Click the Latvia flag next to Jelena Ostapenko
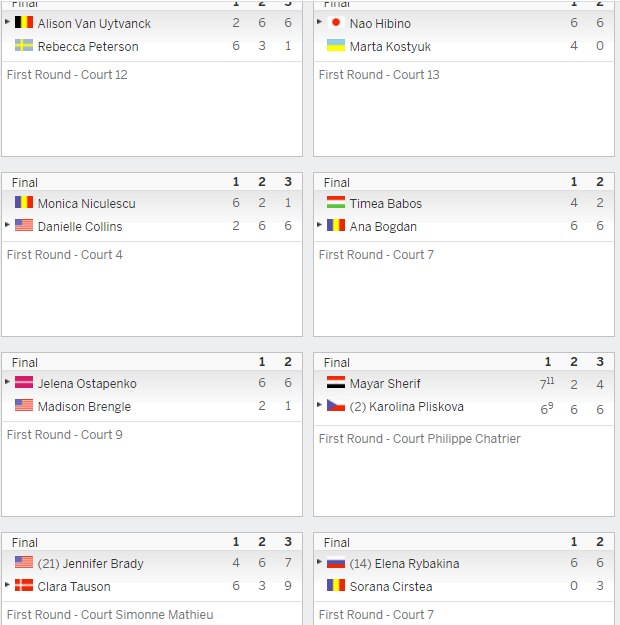620x625 pixels. pos(24,383)
